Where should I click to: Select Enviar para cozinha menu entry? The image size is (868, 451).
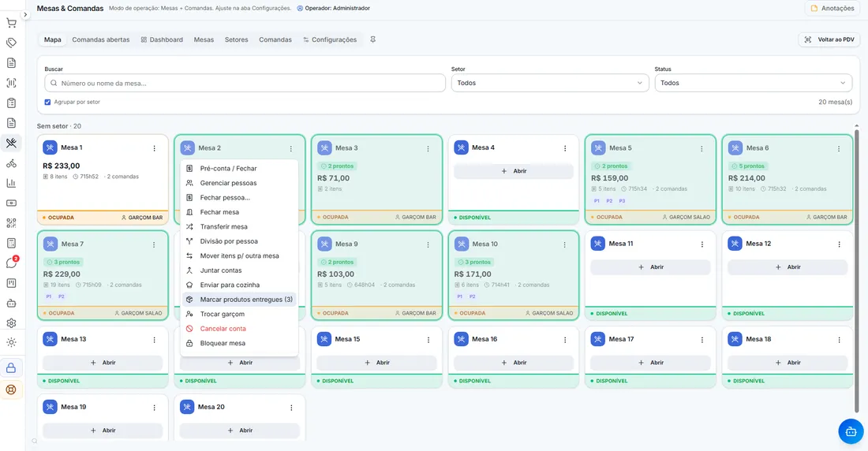tap(239, 285)
